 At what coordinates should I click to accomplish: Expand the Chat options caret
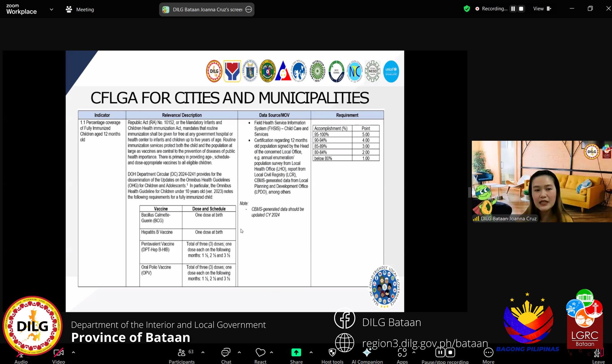tap(239, 352)
